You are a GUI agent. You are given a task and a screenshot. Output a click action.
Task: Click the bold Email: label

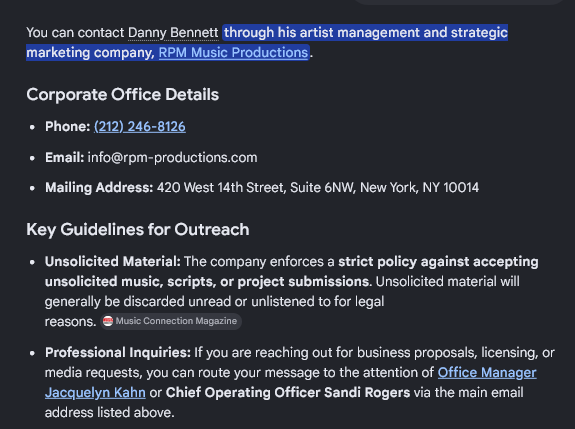pyautogui.click(x=65, y=158)
